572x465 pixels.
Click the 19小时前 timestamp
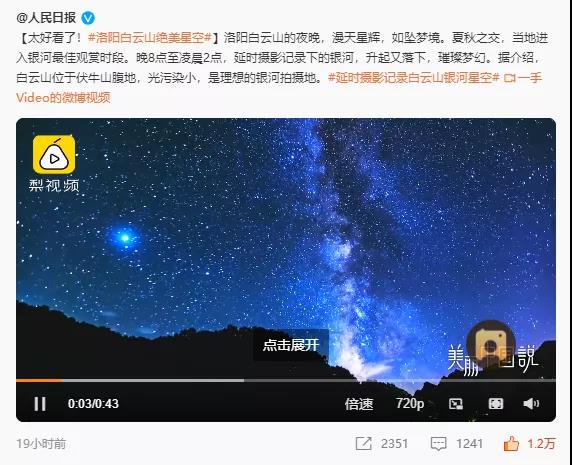click(41, 444)
